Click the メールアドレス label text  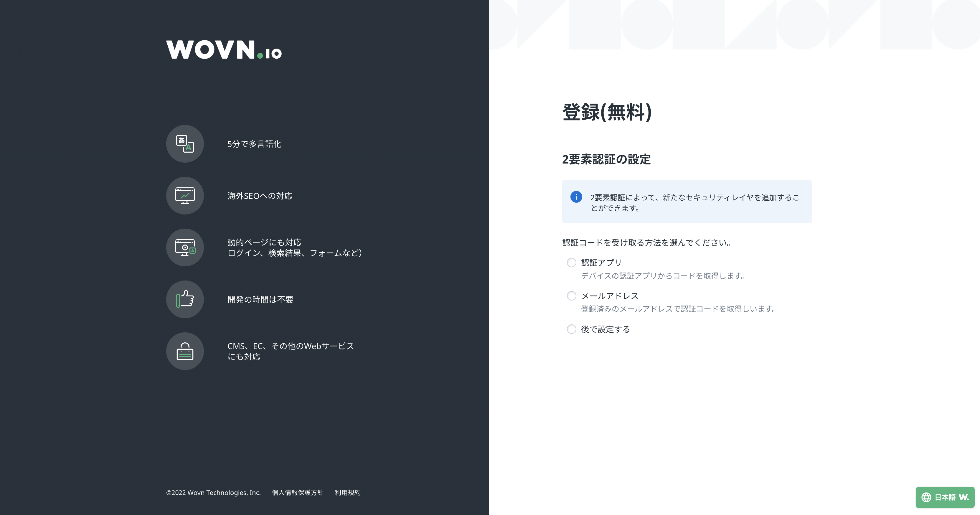click(x=609, y=296)
